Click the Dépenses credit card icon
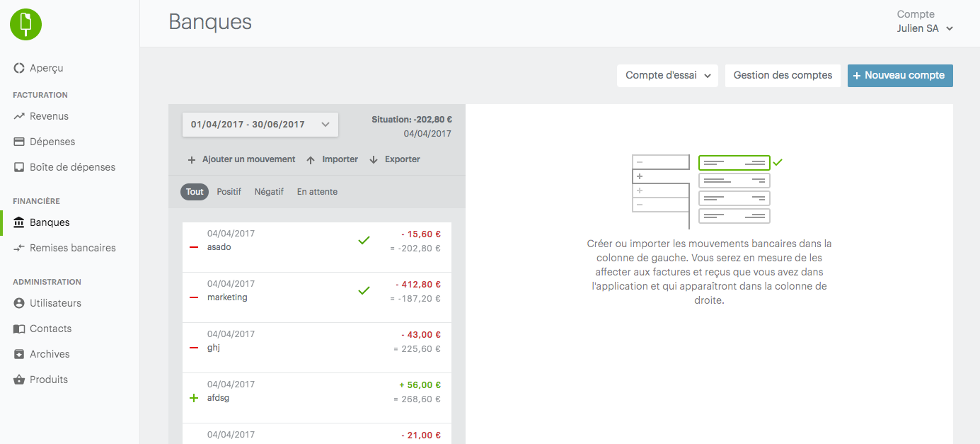Image resolution: width=980 pixels, height=444 pixels. (19, 142)
